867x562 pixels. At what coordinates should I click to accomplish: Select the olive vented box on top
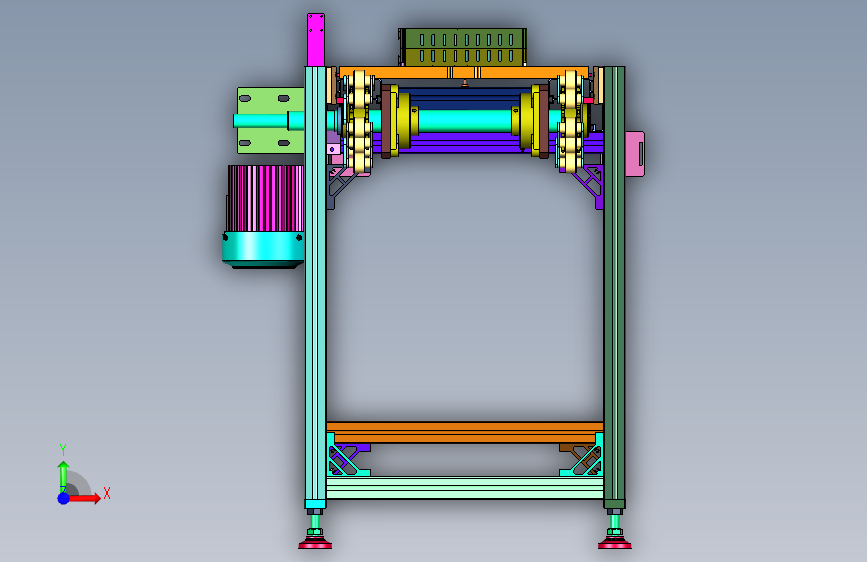[x=462, y=47]
